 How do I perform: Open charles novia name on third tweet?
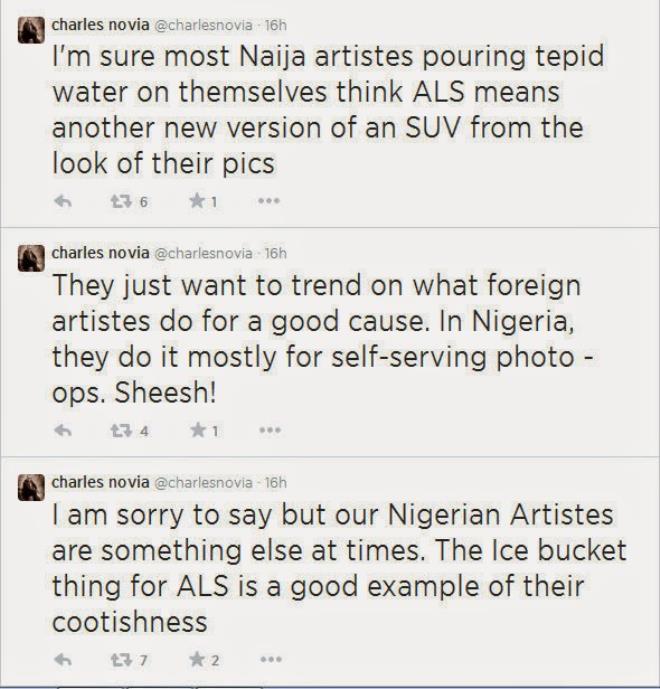pyautogui.click(x=97, y=482)
